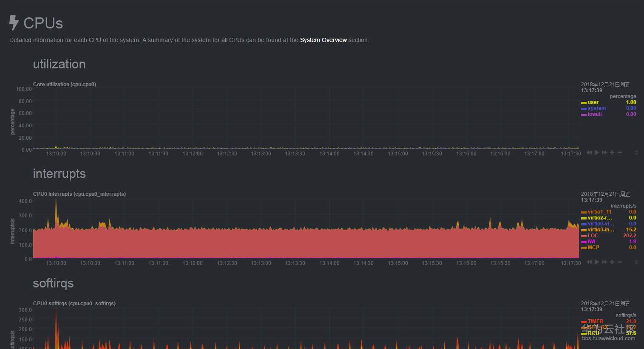Click the CPU0 Interrupts chart resize handle
The image size is (644, 349).
coord(636,262)
